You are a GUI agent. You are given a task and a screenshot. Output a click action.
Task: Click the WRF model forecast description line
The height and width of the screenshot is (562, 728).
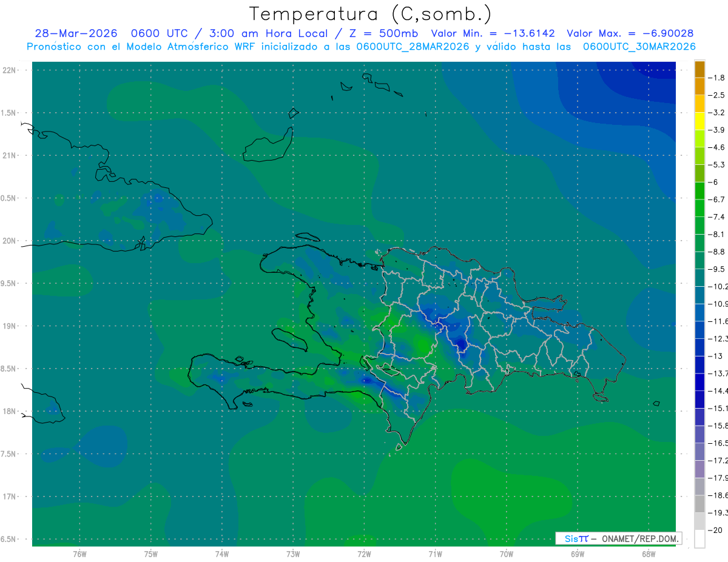362,47
